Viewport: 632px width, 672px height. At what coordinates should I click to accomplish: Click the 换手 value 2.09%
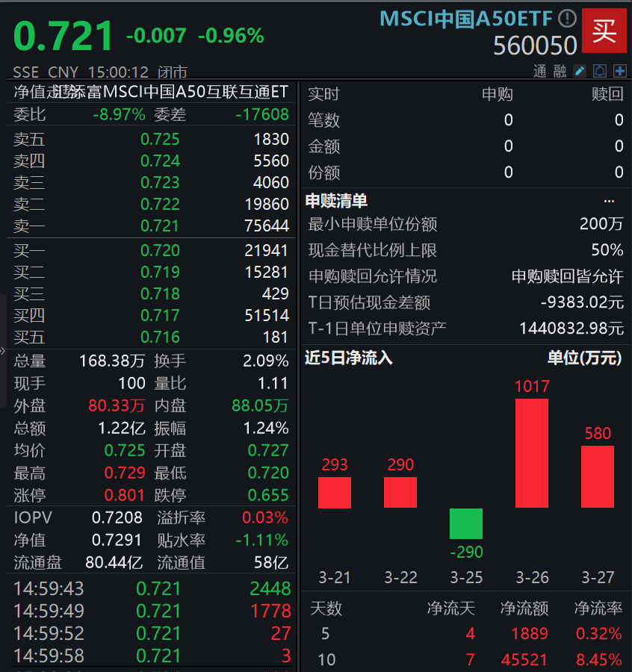[266, 361]
